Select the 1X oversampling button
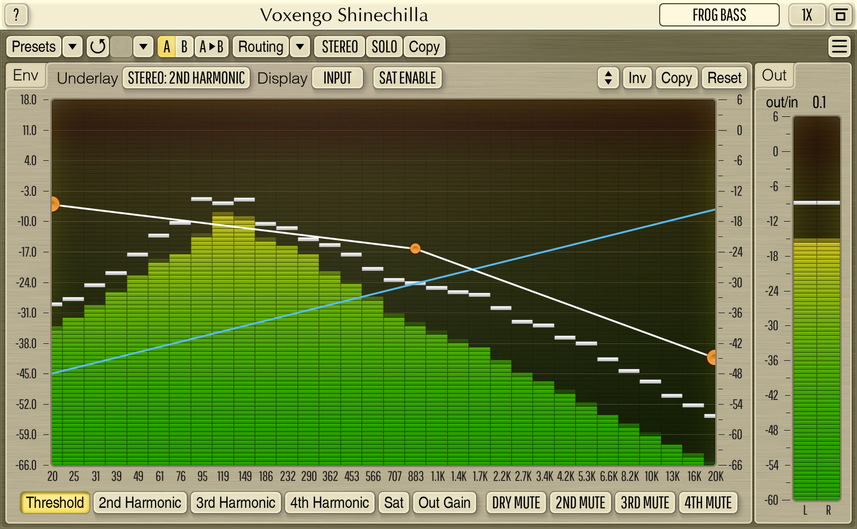The image size is (857, 529). coord(806,15)
